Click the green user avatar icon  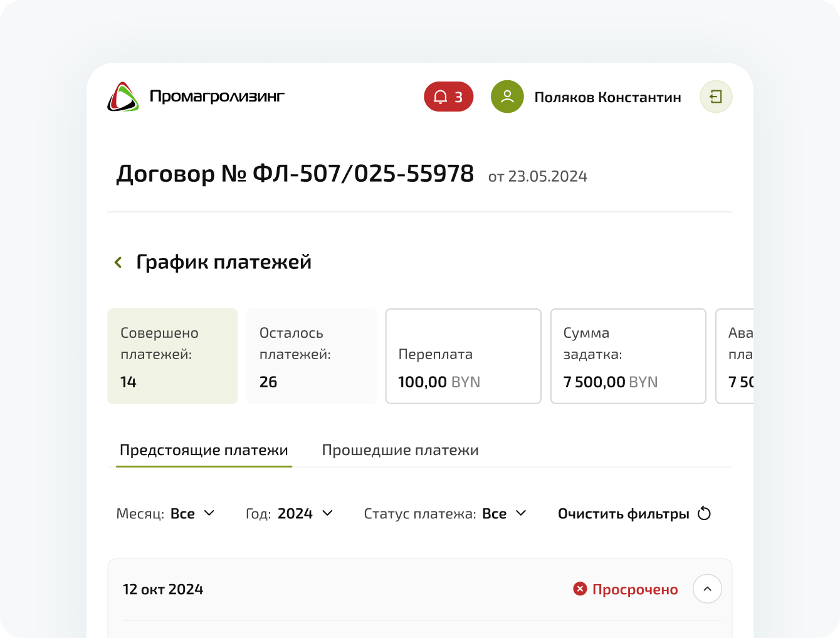click(x=507, y=97)
